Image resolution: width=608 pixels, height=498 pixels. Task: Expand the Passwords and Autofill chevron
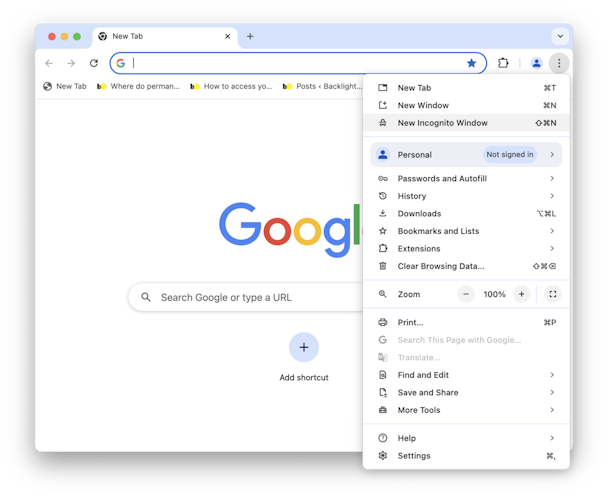(552, 178)
